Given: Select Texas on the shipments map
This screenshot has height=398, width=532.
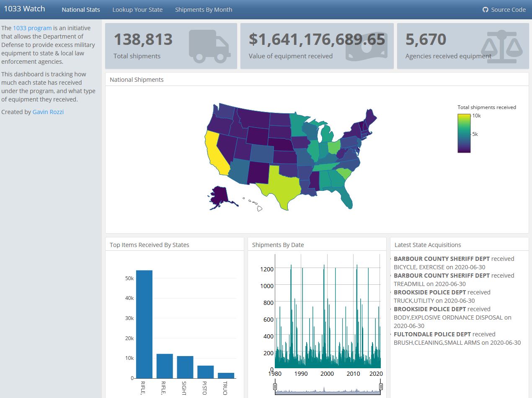Looking at the screenshot, I should [279, 185].
